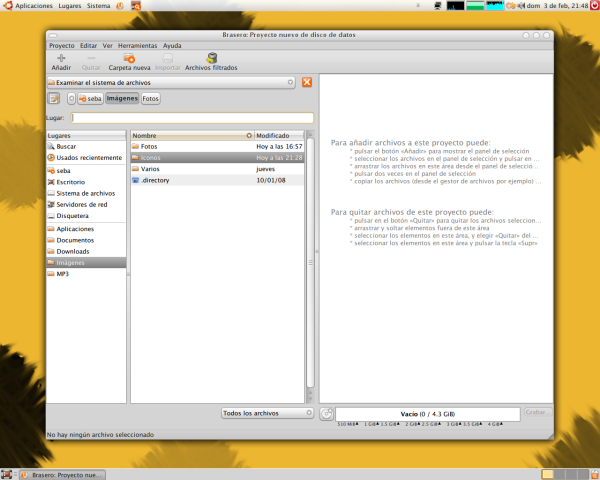This screenshot has width=600, height=480.
Task: Click the pencil icon to type location
Action: [x=54, y=98]
